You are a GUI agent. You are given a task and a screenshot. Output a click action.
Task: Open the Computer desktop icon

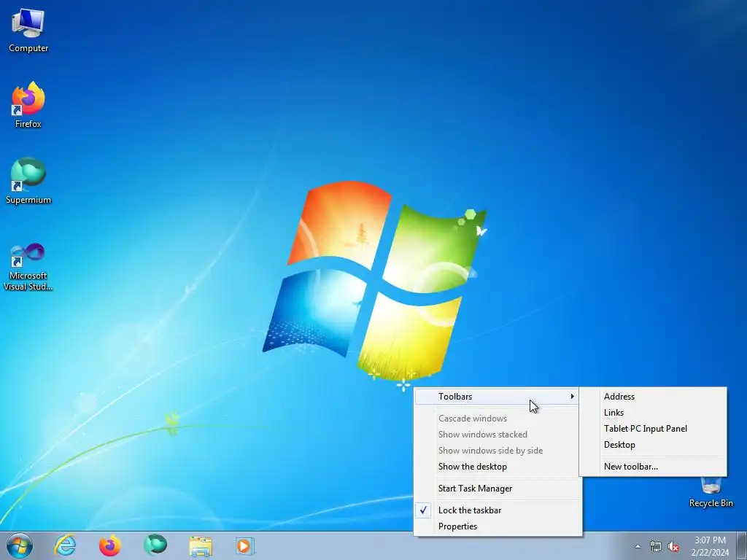[x=28, y=30]
